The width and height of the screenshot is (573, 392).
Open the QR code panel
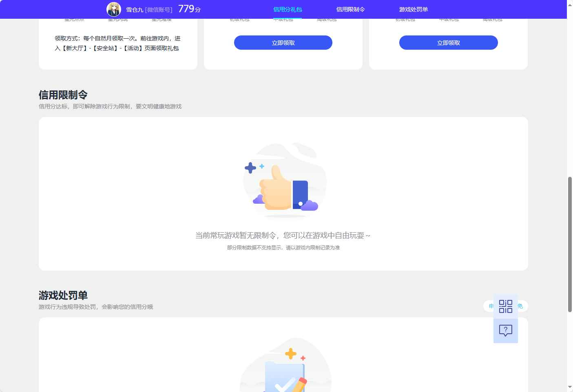pos(506,306)
